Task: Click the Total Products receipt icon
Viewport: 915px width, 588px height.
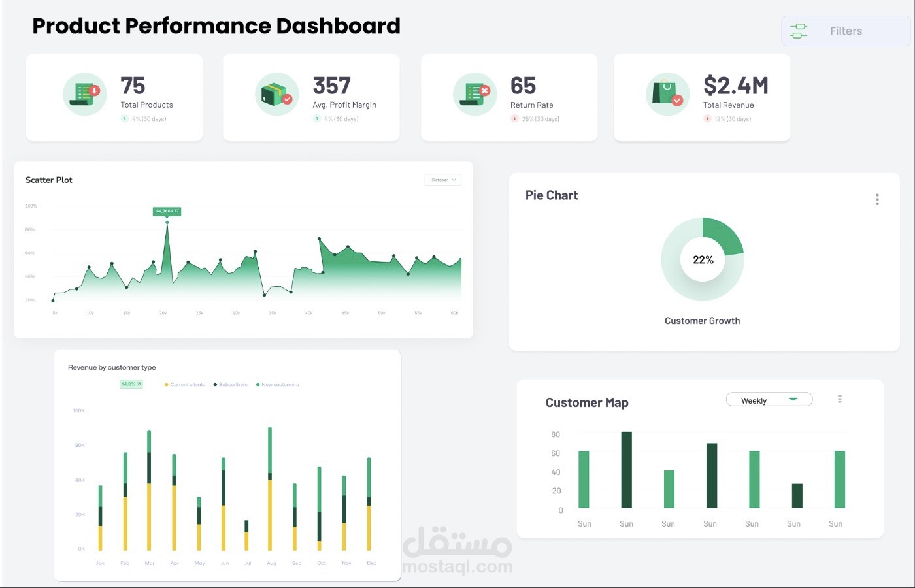Action: pos(85,94)
